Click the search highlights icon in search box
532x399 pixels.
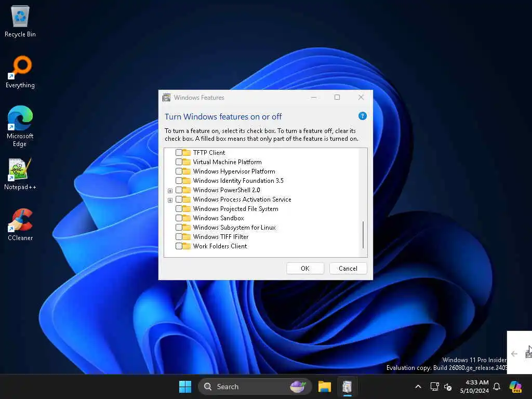(298, 387)
